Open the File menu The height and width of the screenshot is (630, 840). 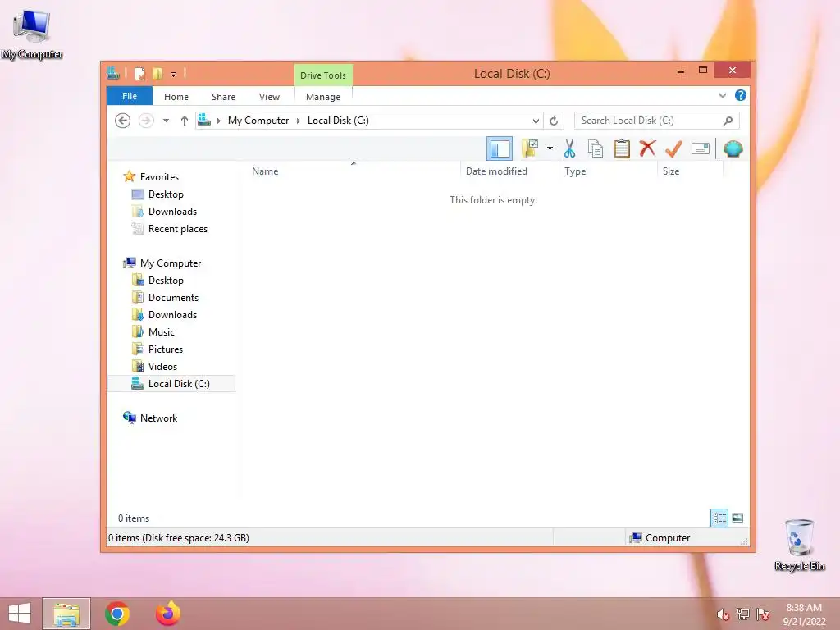130,96
